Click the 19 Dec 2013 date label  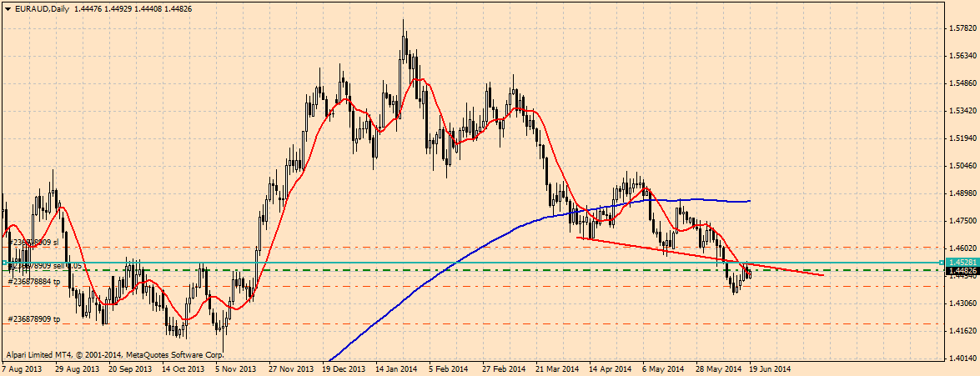342,369
